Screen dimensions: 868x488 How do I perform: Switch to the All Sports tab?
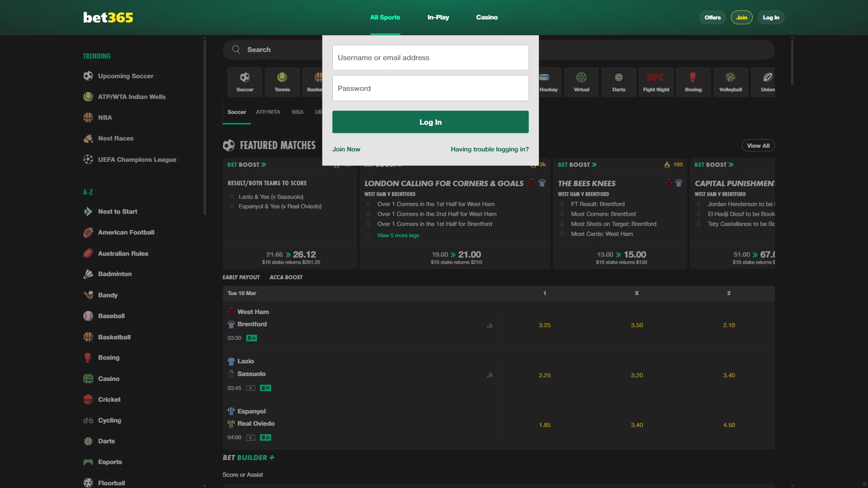pos(385,17)
